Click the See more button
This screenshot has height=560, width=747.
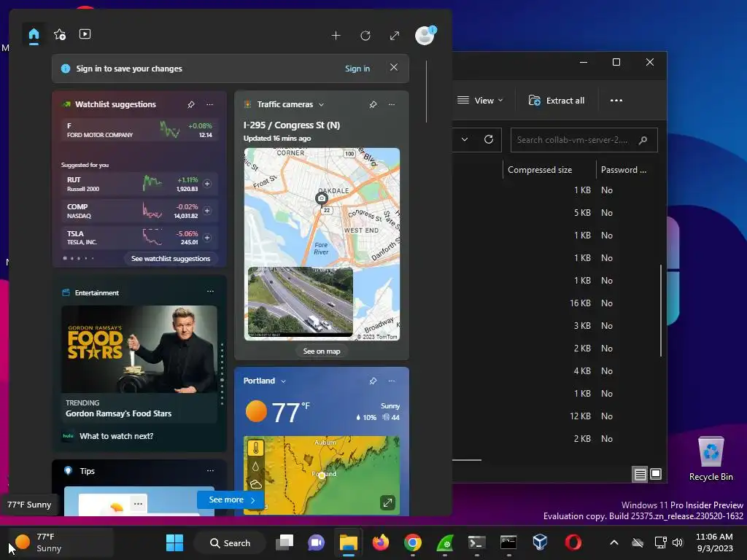231,500
